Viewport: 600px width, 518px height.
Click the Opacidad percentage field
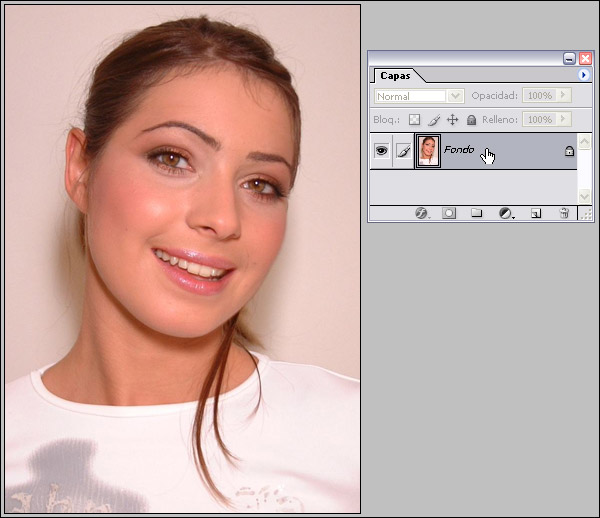tap(539, 96)
